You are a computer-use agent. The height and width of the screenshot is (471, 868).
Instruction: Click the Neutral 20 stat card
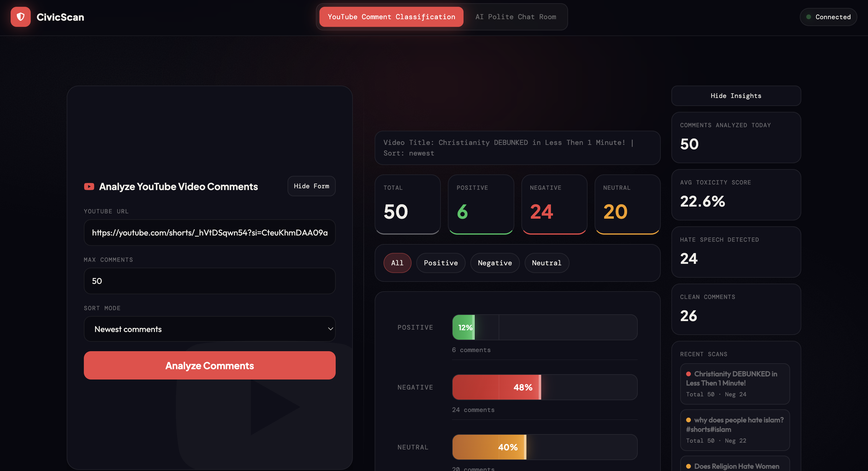pos(627,205)
